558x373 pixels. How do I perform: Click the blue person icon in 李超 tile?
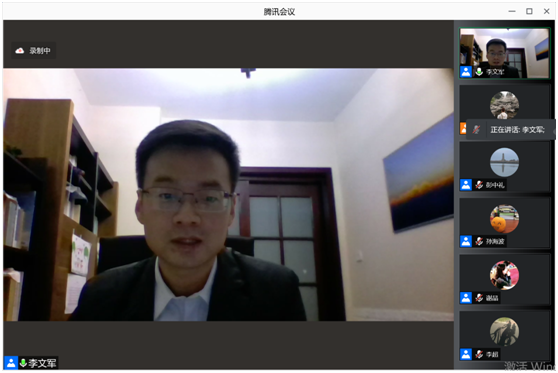tap(466, 354)
